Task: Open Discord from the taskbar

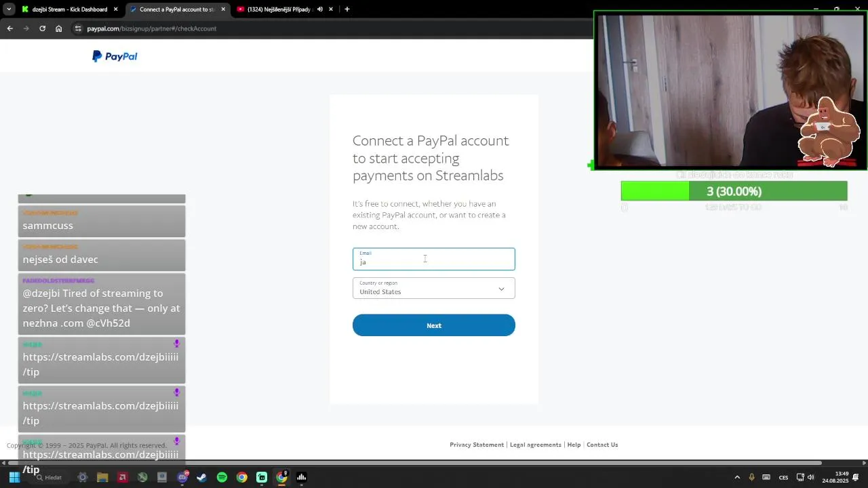Action: [182, 477]
